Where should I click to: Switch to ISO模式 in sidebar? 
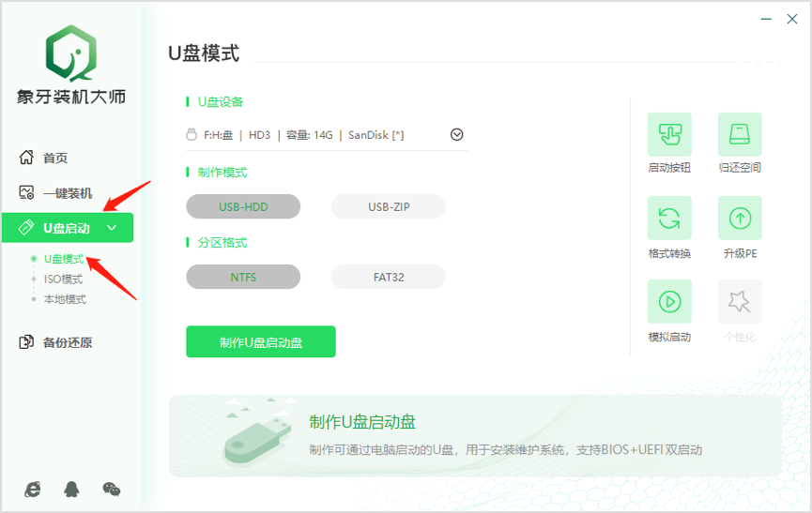63,279
